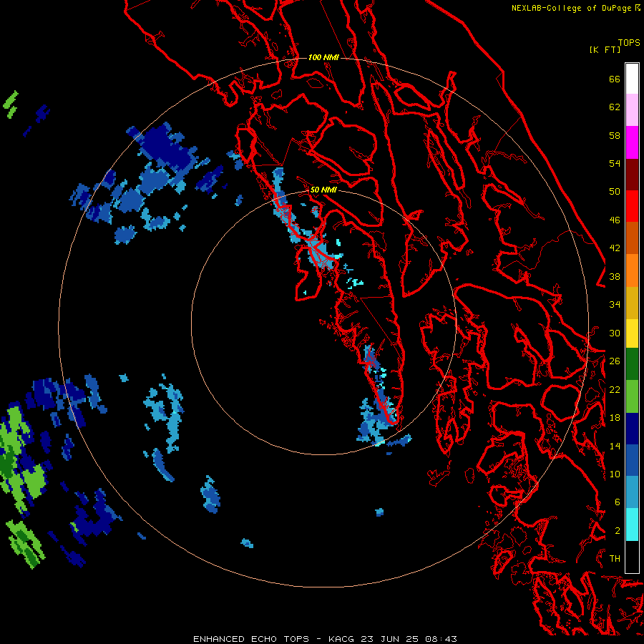Click the legend value 22
This screenshot has height=644, width=644.
[x=615, y=390]
